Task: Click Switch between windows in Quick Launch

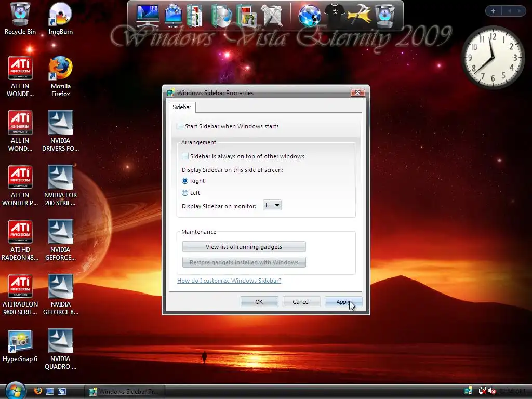Action: (x=62, y=391)
